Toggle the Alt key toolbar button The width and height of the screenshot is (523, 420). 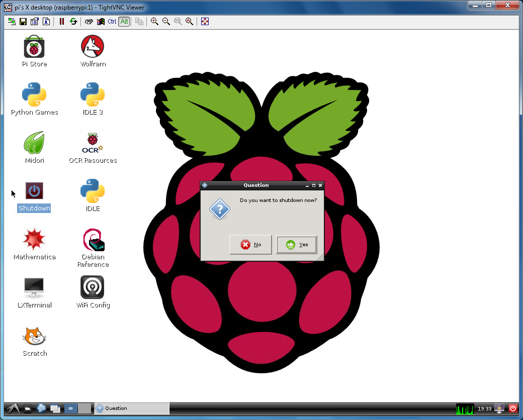124,22
